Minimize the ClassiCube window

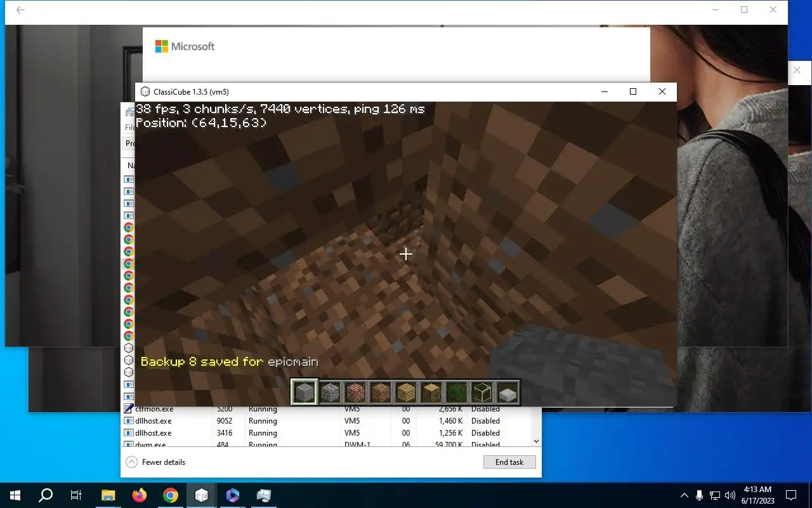(604, 91)
